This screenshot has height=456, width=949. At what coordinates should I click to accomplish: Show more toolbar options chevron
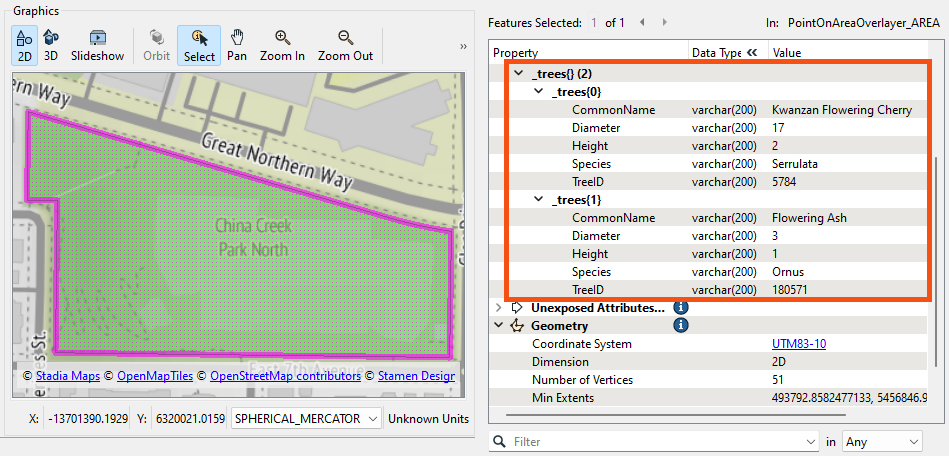click(463, 46)
